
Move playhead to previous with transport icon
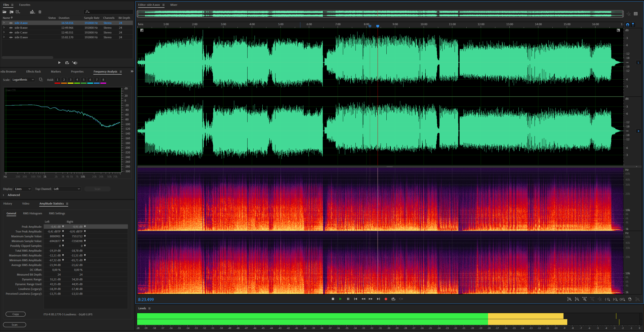(355, 299)
